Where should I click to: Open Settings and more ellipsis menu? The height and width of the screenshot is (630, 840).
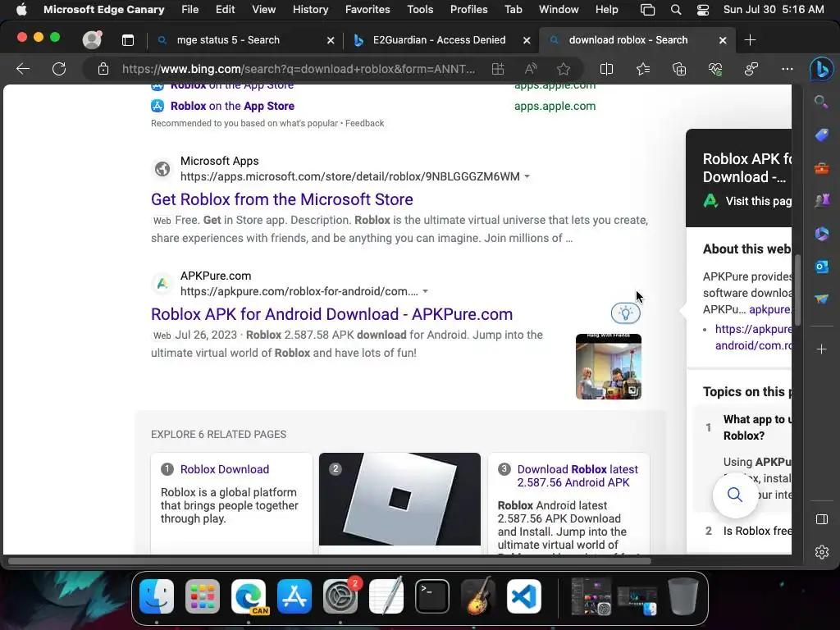(787, 69)
